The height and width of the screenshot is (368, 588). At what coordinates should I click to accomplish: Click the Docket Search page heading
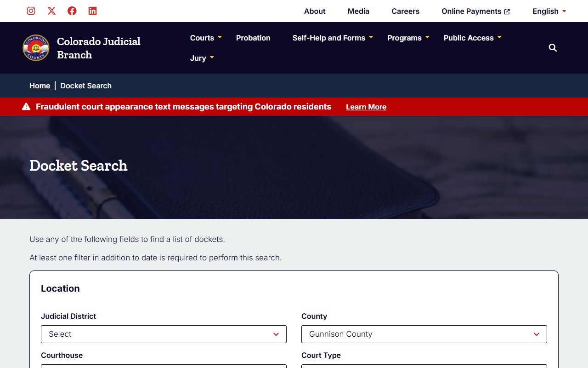[x=79, y=166]
